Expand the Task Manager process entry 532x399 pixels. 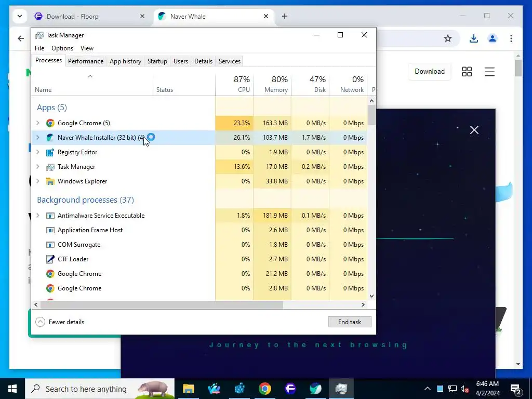(38, 167)
